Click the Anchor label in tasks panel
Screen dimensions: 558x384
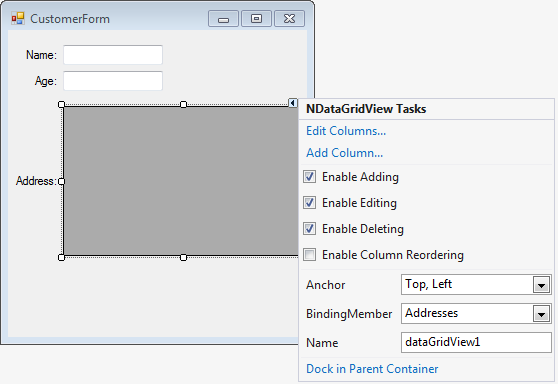[326, 285]
